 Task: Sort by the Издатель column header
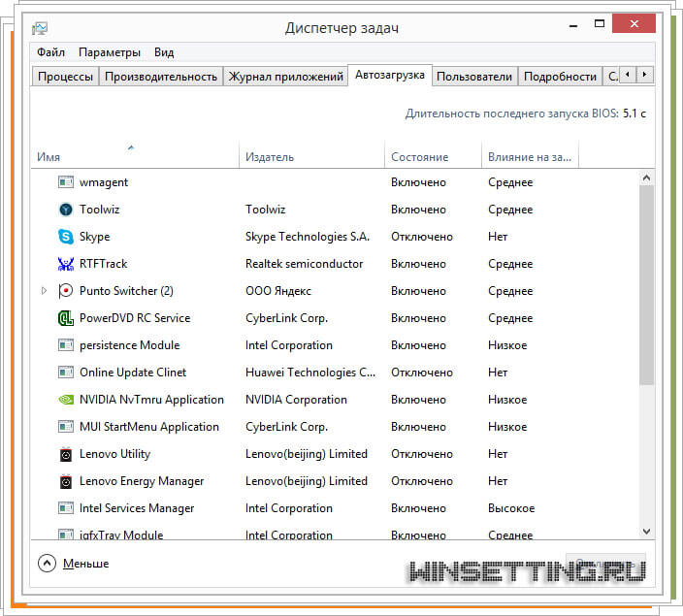270,157
